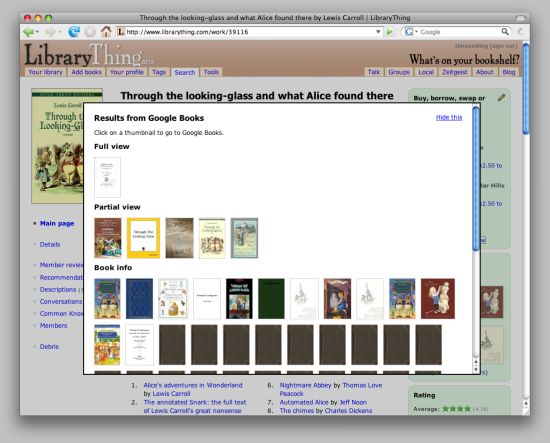The image size is (550, 443).
Task: Open the Add books tab
Action: [86, 72]
